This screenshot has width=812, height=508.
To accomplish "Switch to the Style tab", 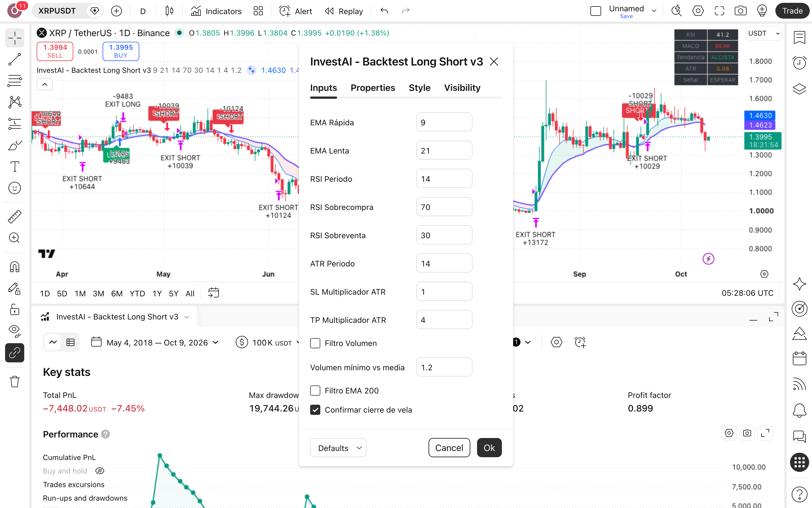I will point(420,88).
